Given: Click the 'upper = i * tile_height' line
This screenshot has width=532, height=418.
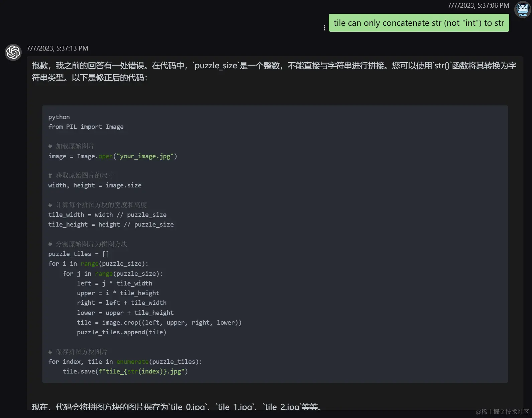Looking at the screenshot, I should pyautogui.click(x=118, y=293).
